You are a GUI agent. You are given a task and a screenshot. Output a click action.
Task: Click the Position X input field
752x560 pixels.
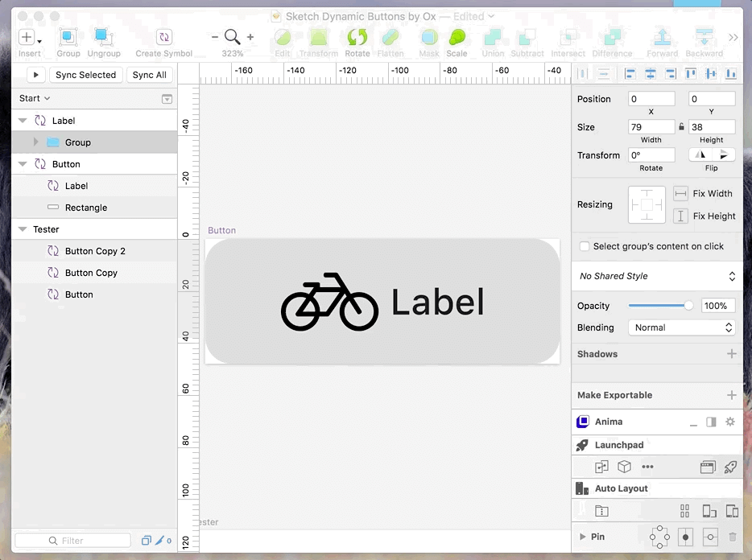coord(651,99)
